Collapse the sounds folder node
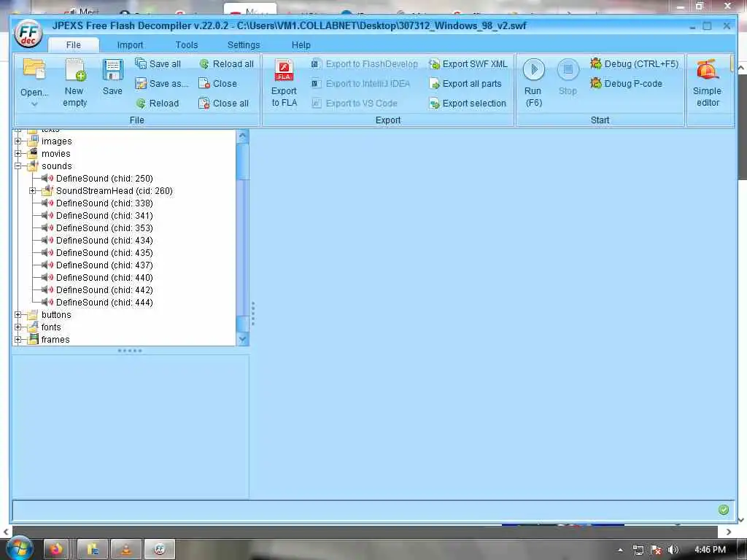 point(18,166)
